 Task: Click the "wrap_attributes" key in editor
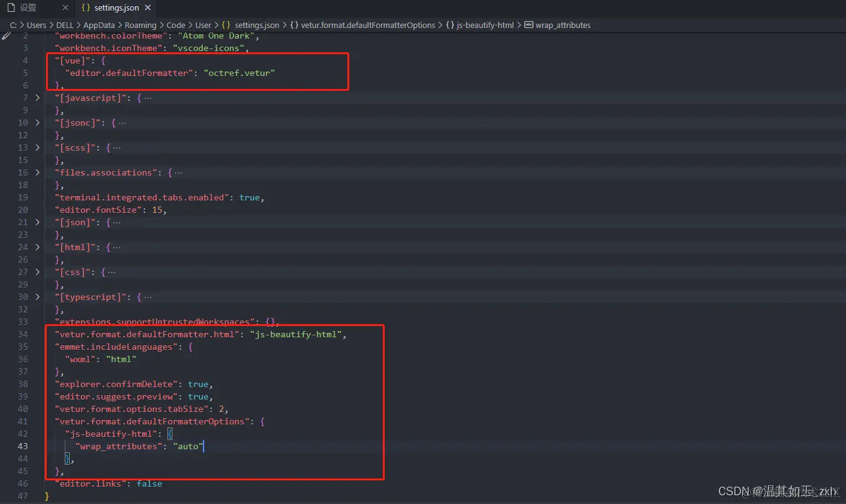[x=118, y=446]
